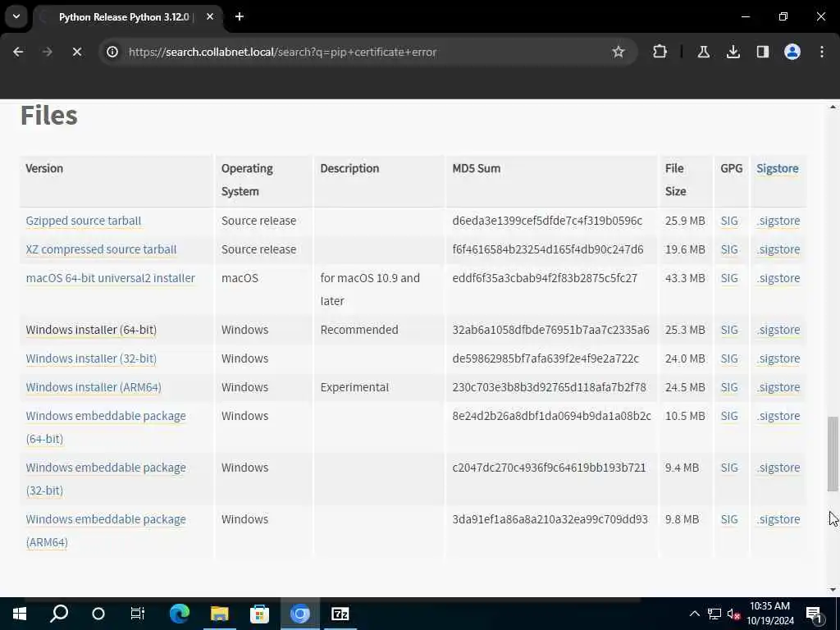
Task: Open Windows embeddable package (ARM64) link
Action: 106,531
